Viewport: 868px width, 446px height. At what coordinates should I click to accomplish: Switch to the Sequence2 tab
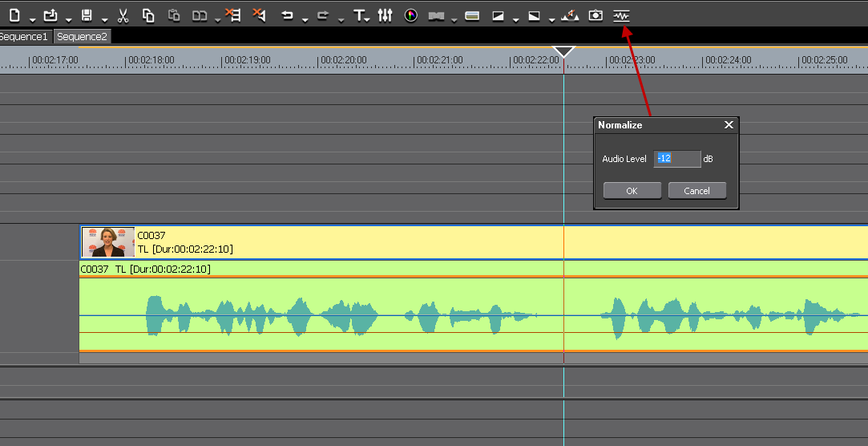tap(82, 37)
